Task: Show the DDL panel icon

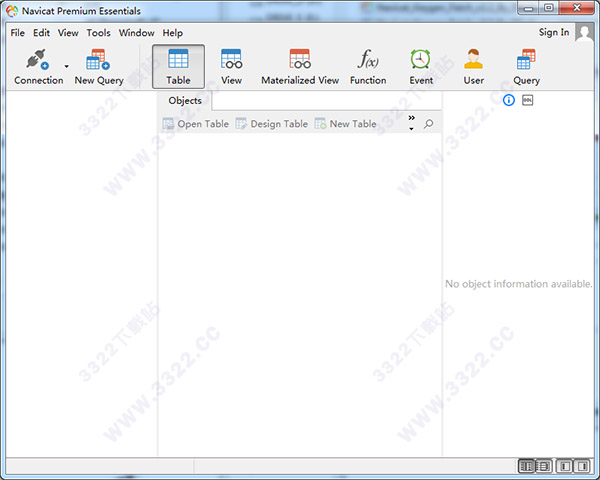Action: [528, 100]
